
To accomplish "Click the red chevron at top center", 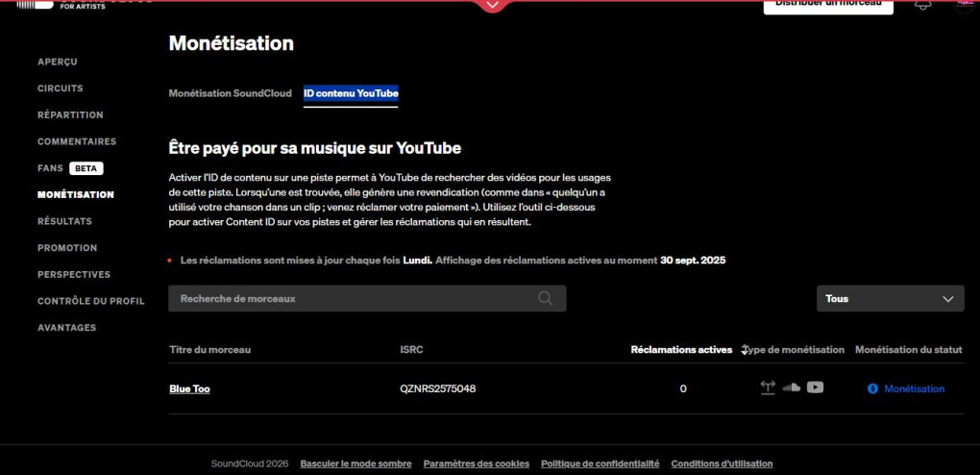I will (493, 5).
